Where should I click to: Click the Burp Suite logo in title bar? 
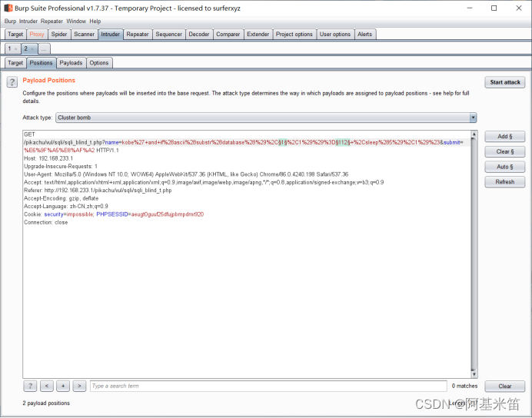coord(8,8)
